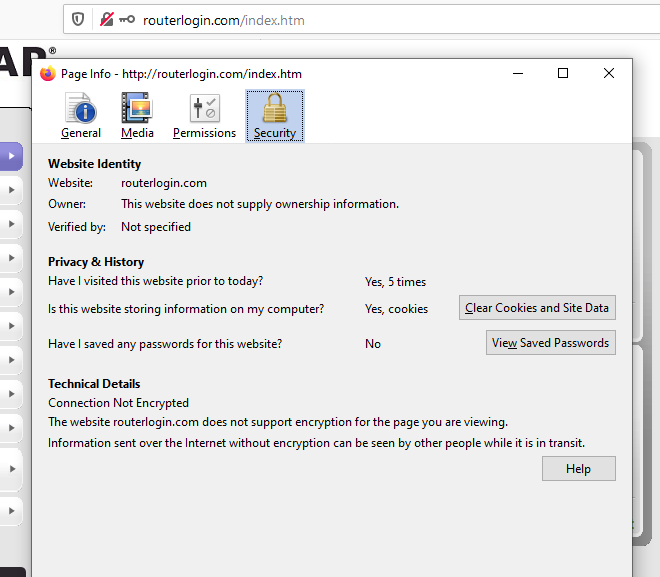Close the Page Info window

[609, 74]
